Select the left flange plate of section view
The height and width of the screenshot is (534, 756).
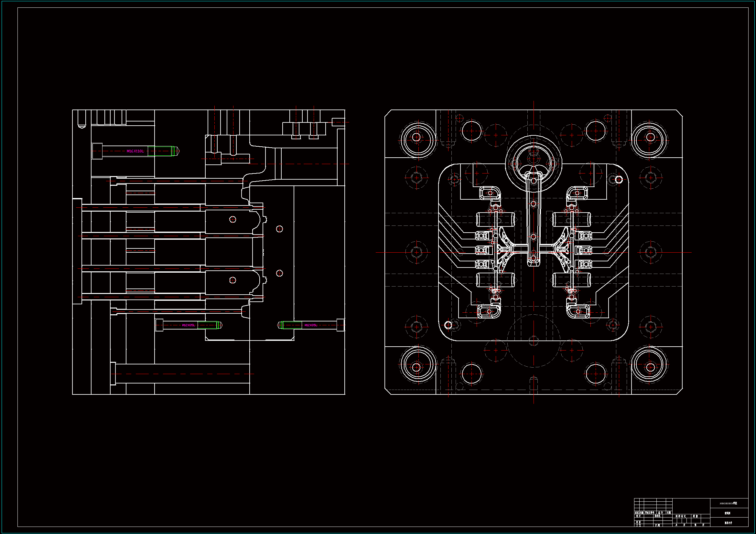(77, 251)
